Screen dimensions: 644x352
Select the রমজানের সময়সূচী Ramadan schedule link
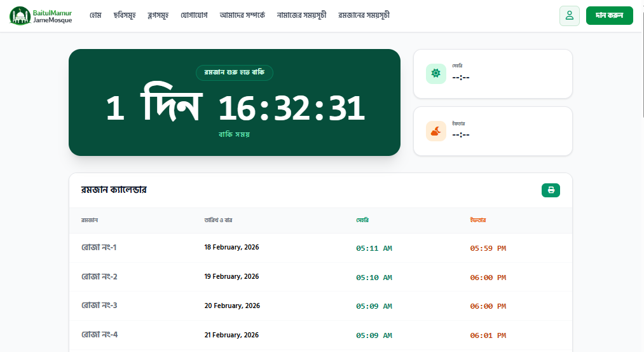pos(364,15)
